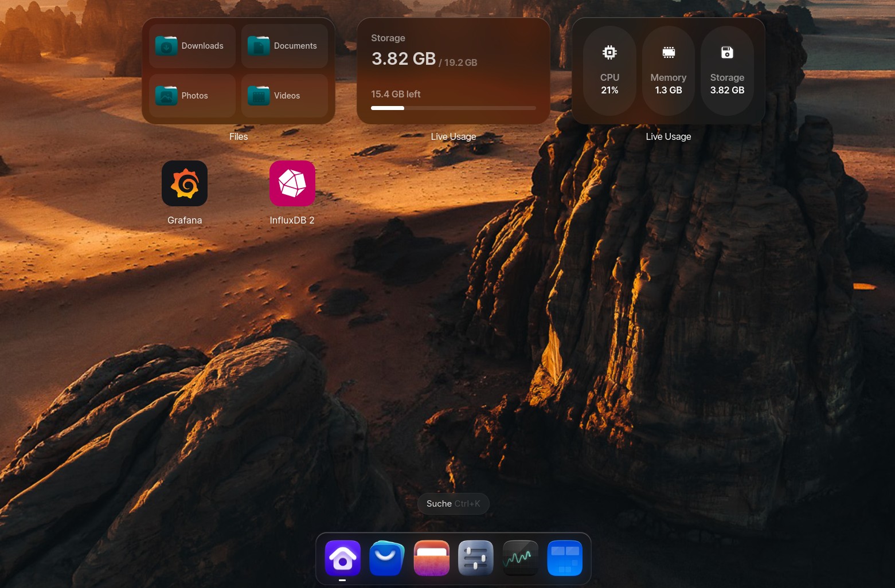Click the Files widget label
This screenshot has height=588, width=895.
(x=239, y=136)
